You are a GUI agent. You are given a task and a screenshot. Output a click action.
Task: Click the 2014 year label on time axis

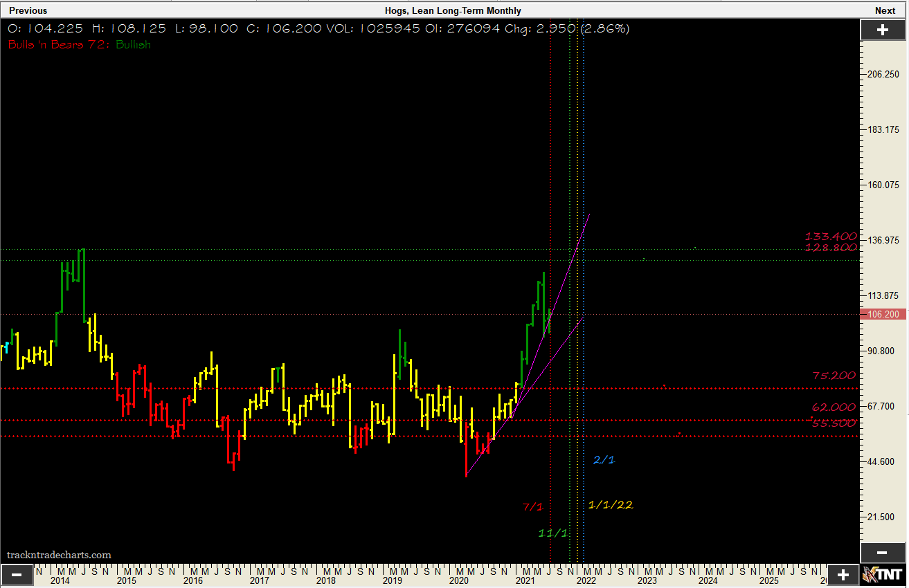[60, 581]
